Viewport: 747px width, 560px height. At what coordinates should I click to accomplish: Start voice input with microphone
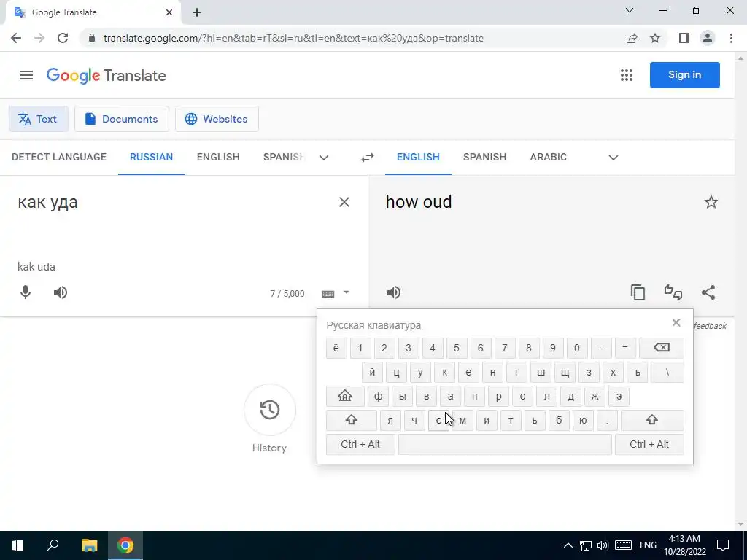tap(26, 292)
